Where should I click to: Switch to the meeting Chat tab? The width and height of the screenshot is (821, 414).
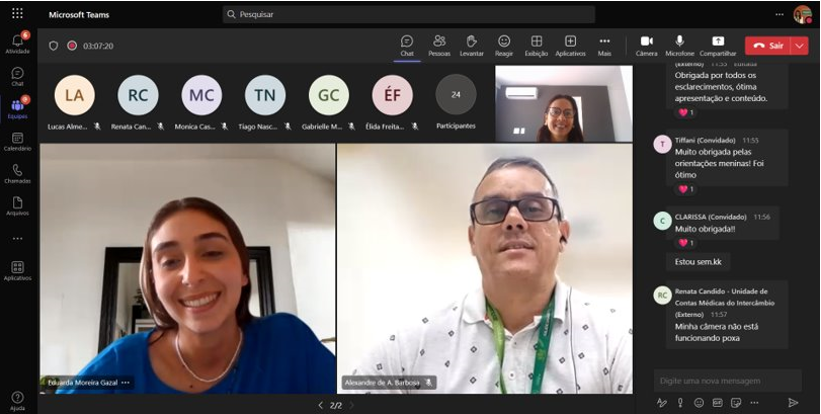(407, 44)
